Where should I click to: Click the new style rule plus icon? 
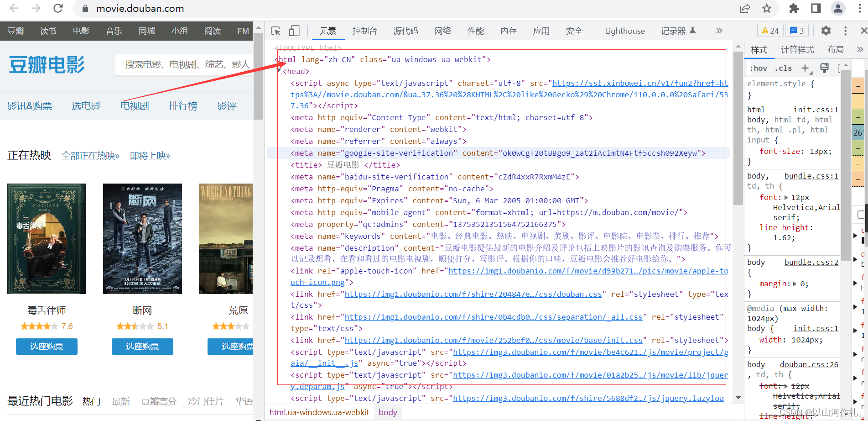click(805, 68)
